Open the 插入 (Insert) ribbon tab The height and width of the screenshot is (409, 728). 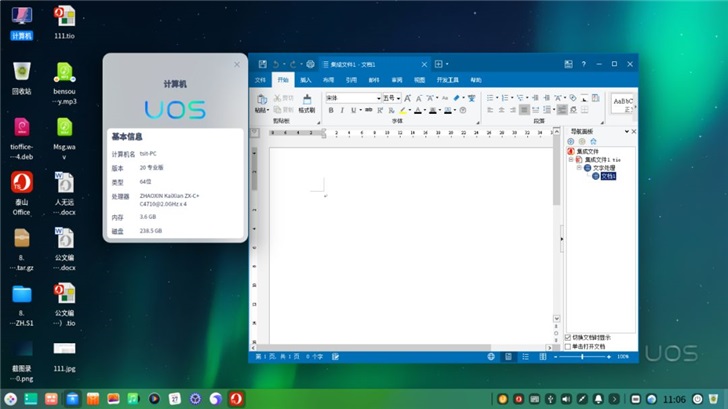click(x=306, y=78)
